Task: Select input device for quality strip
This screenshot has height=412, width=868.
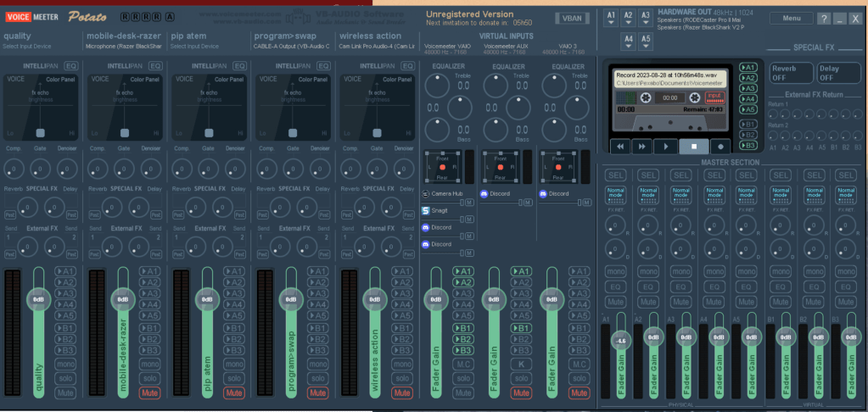Action: (x=26, y=47)
